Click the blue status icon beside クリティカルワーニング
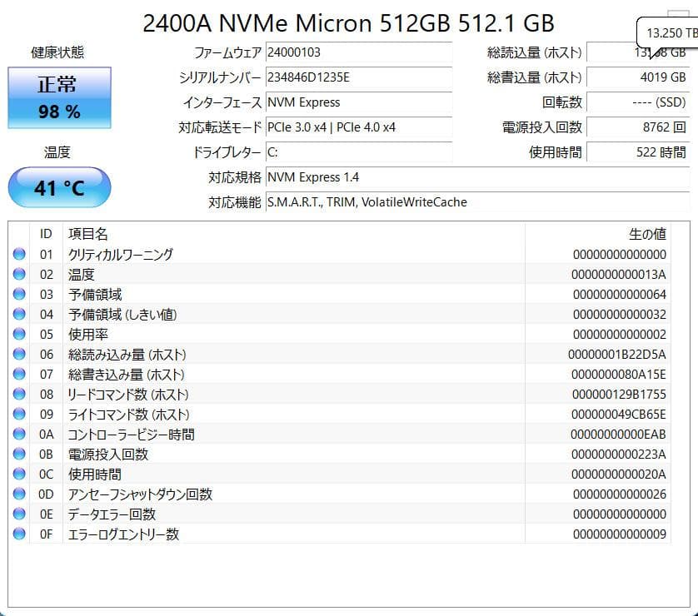The width and height of the screenshot is (698, 616). tap(19, 254)
